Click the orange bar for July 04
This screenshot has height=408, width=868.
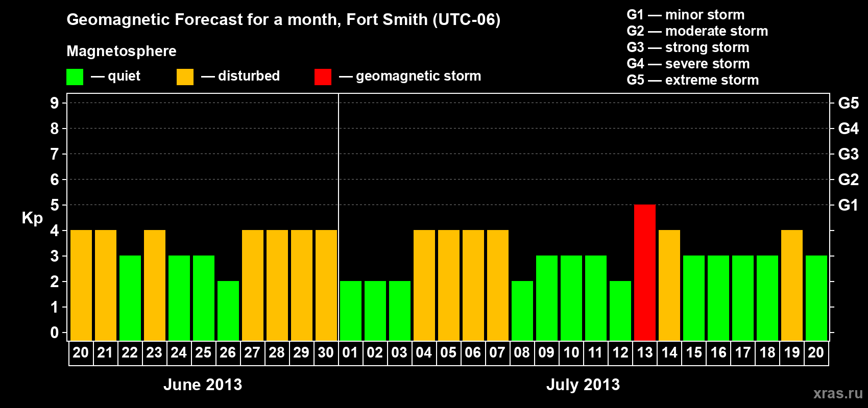(x=424, y=285)
